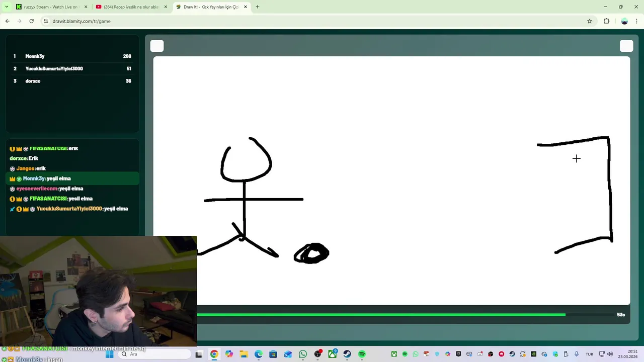
Task: Click the white square button above canvas right
Action: (x=626, y=46)
